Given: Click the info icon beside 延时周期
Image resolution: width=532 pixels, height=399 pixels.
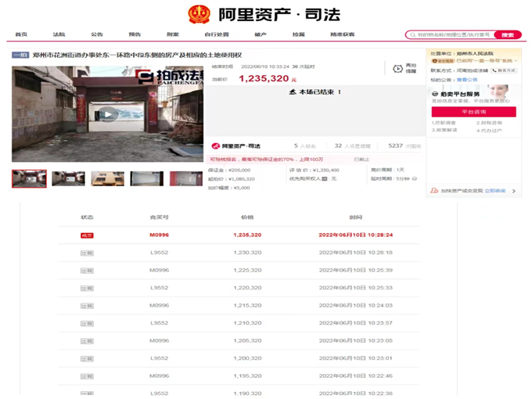Looking at the screenshot, I should click(415, 178).
